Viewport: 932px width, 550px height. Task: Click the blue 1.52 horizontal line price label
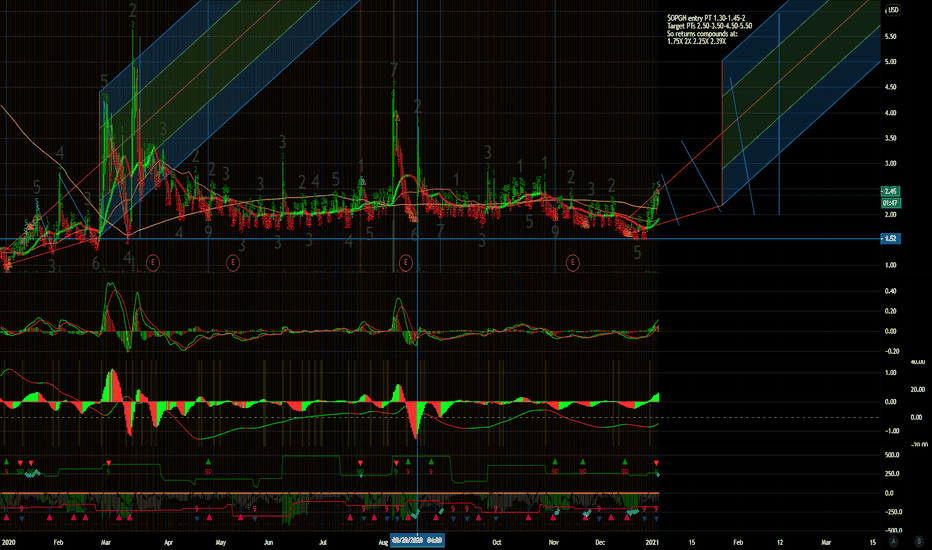[890, 238]
